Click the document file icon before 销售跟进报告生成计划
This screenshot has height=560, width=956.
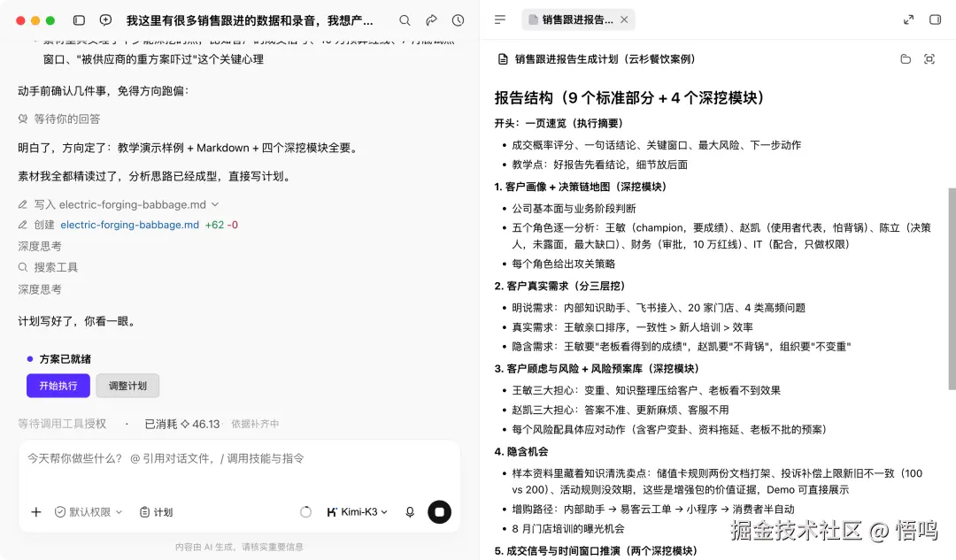coord(503,59)
